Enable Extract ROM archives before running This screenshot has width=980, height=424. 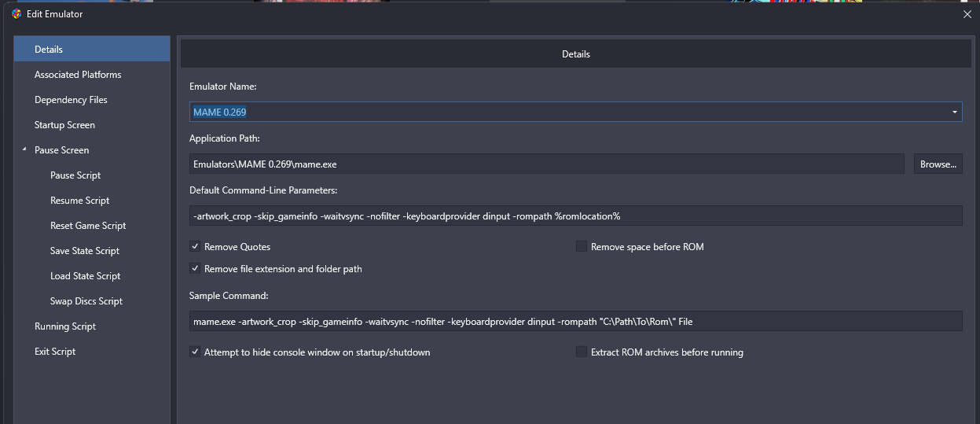coord(582,352)
